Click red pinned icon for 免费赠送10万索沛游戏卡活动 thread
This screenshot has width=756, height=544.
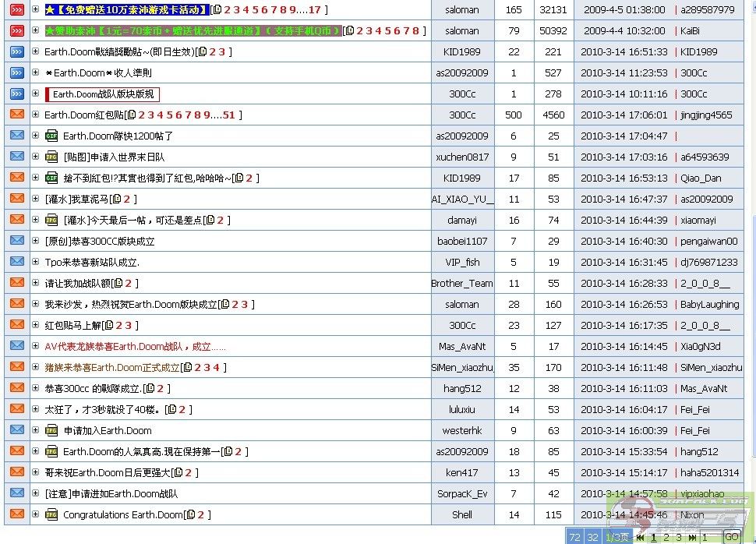point(16,10)
